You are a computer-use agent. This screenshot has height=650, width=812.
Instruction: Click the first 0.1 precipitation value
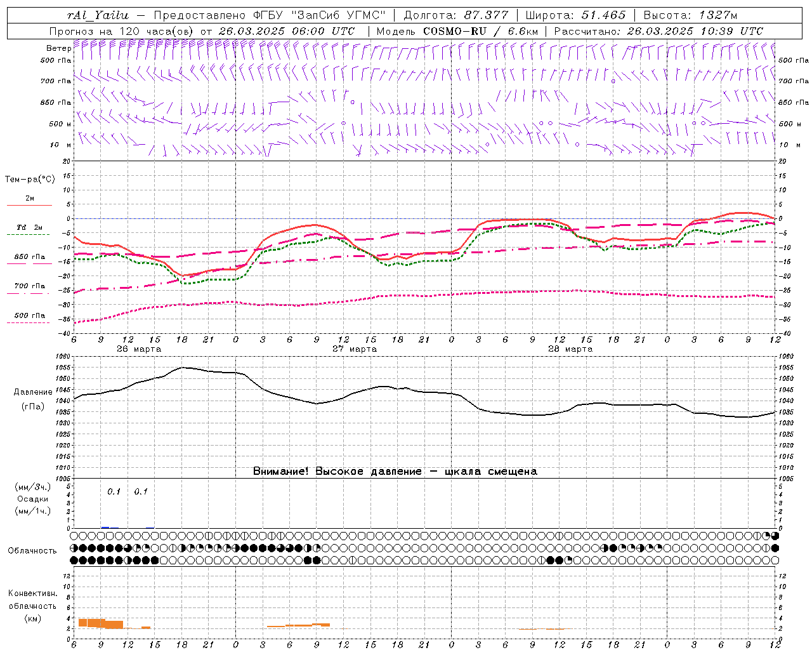click(x=114, y=492)
